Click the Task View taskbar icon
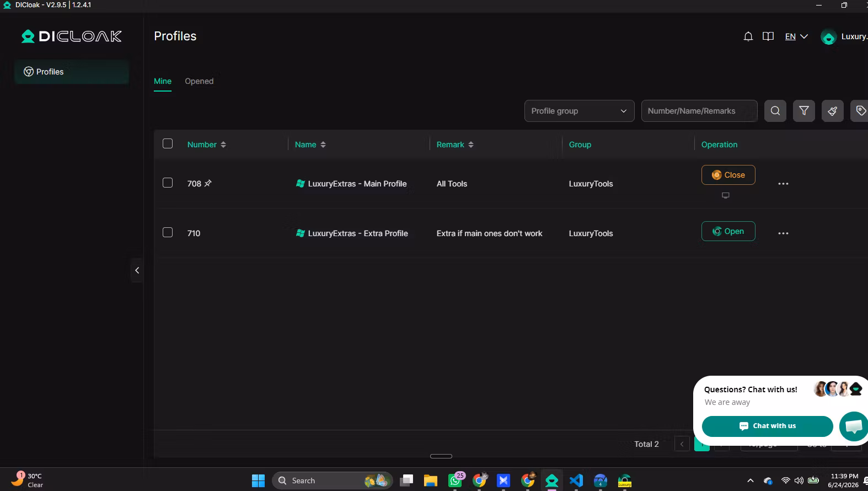The width and height of the screenshot is (868, 491). pos(406,481)
